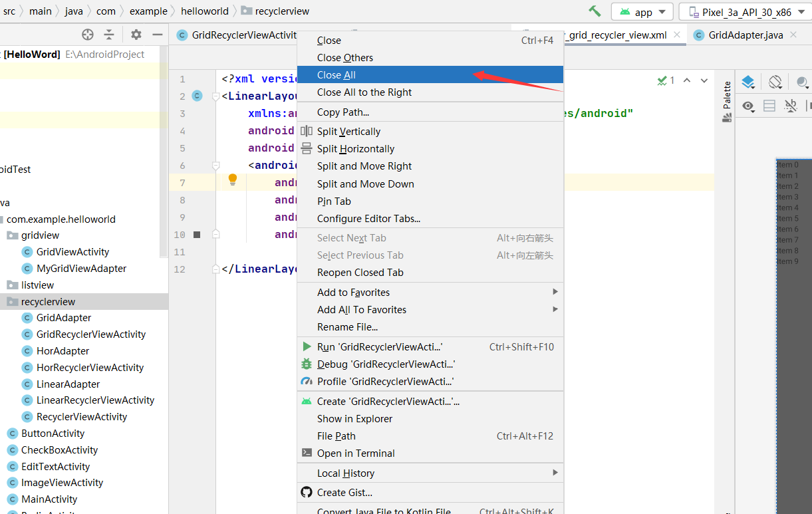Choose Close All from context menu
This screenshot has width=812, height=514.
tap(337, 75)
